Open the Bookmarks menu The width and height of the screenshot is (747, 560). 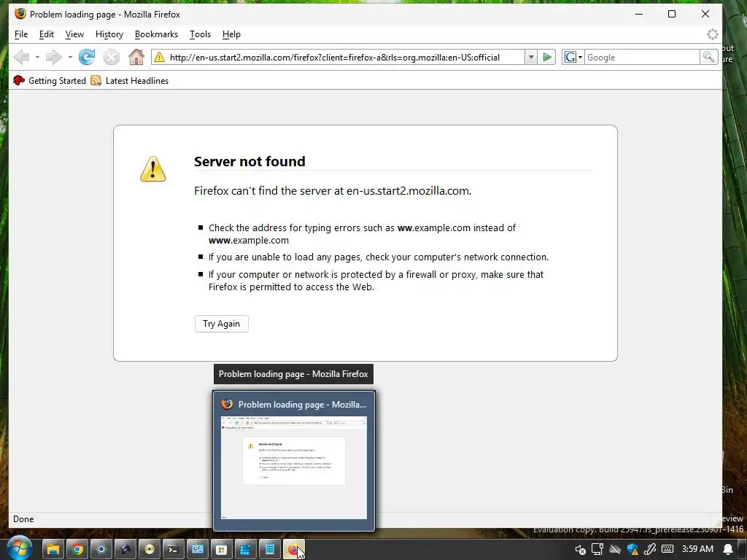pos(156,34)
